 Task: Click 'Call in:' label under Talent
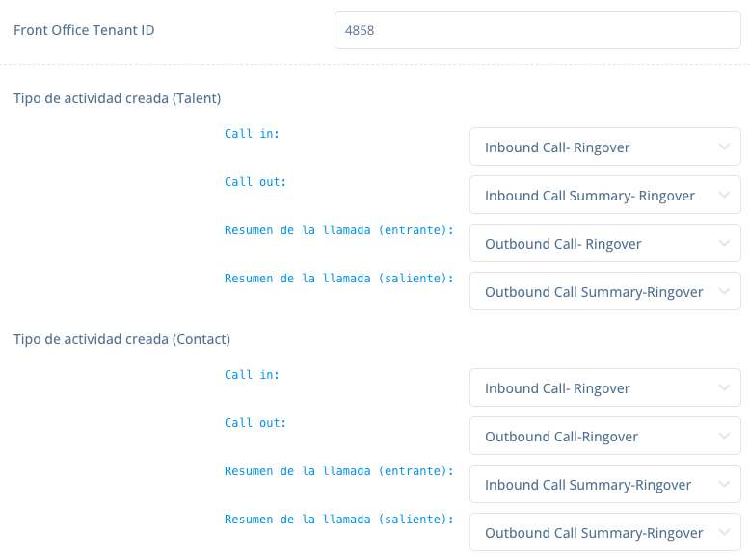tap(252, 134)
